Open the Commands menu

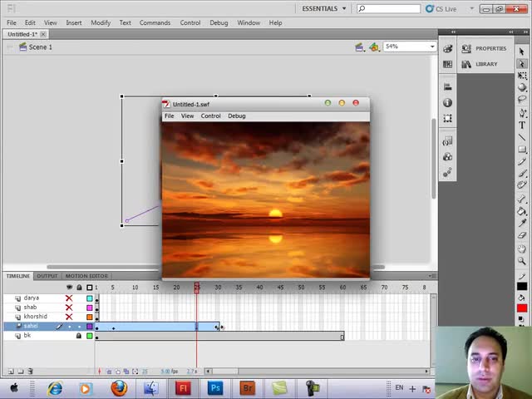(155, 22)
